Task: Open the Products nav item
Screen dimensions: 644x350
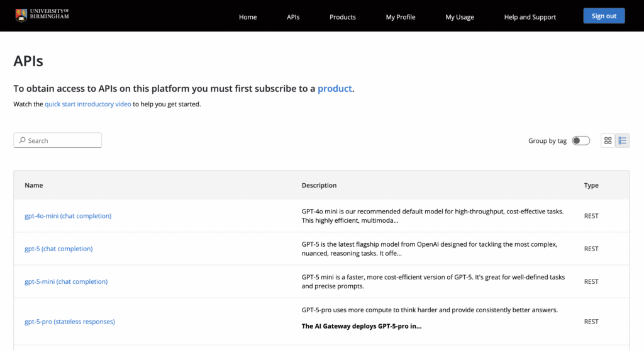Action: (x=343, y=17)
